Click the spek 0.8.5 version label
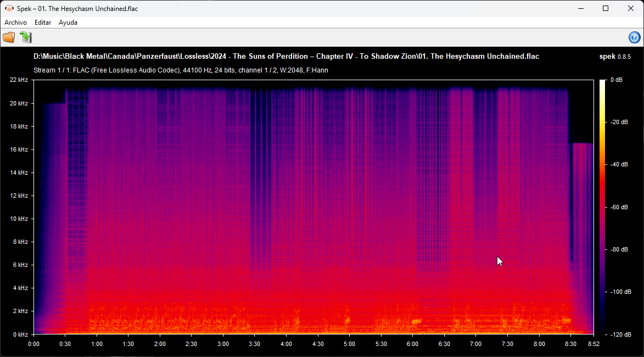The height and width of the screenshot is (357, 644). 615,56
